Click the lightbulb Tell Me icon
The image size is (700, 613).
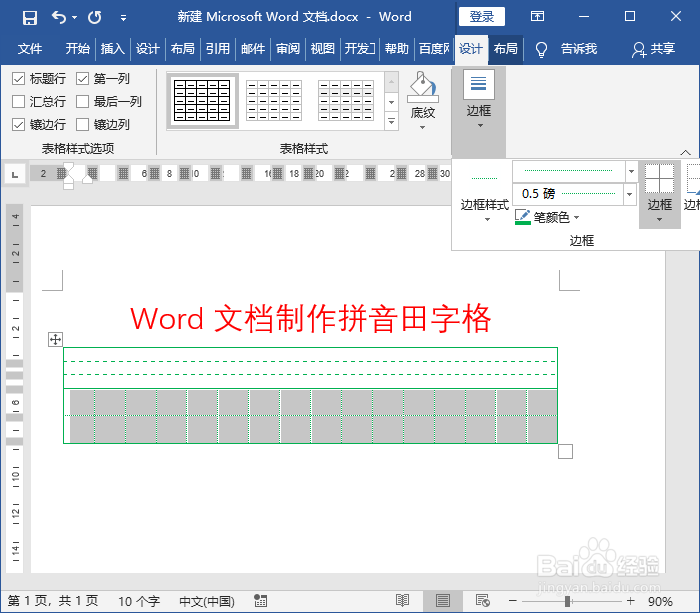[x=541, y=49]
